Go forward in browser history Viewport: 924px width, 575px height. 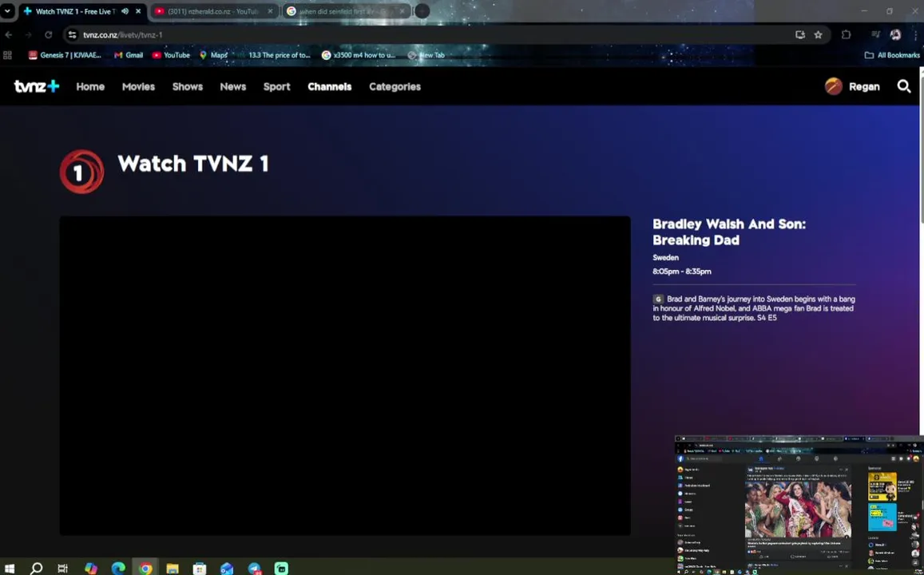[x=28, y=35]
